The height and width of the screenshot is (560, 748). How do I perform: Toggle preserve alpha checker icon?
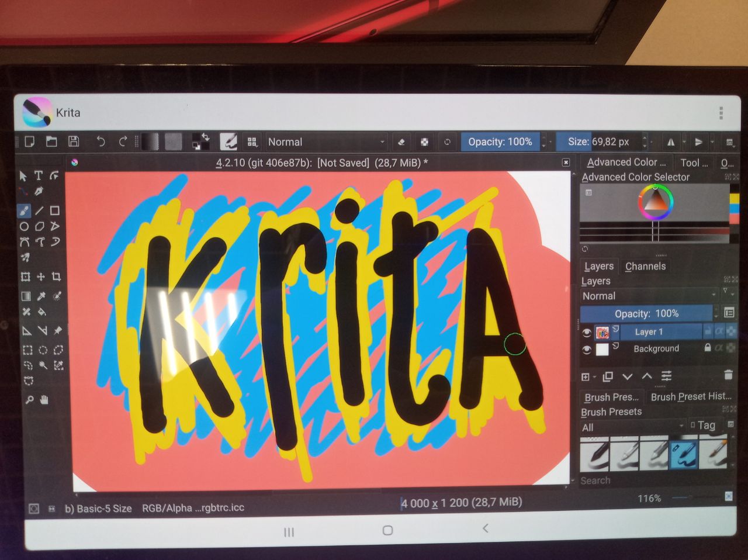click(x=424, y=142)
